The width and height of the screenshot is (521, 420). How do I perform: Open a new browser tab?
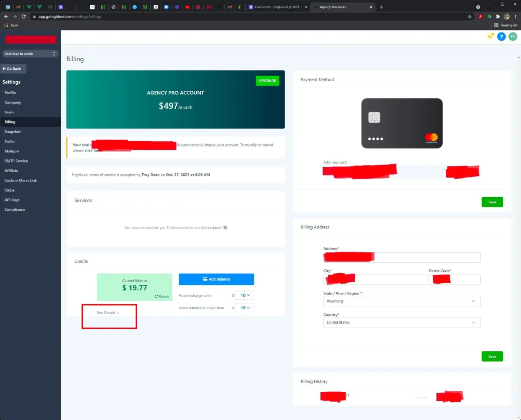pos(381,7)
